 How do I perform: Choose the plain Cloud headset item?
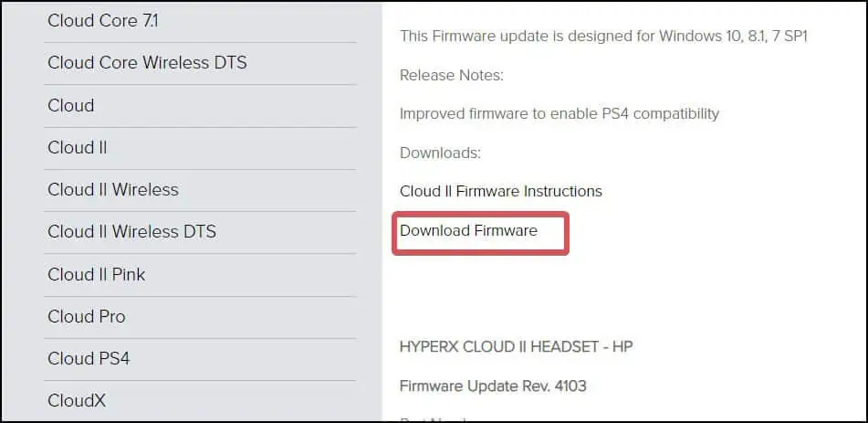pyautogui.click(x=71, y=105)
